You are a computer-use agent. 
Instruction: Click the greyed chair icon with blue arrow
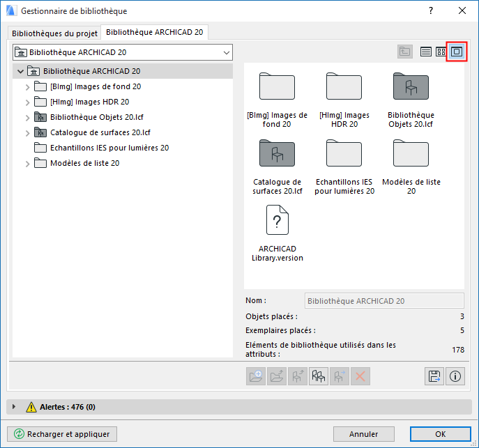340,376
